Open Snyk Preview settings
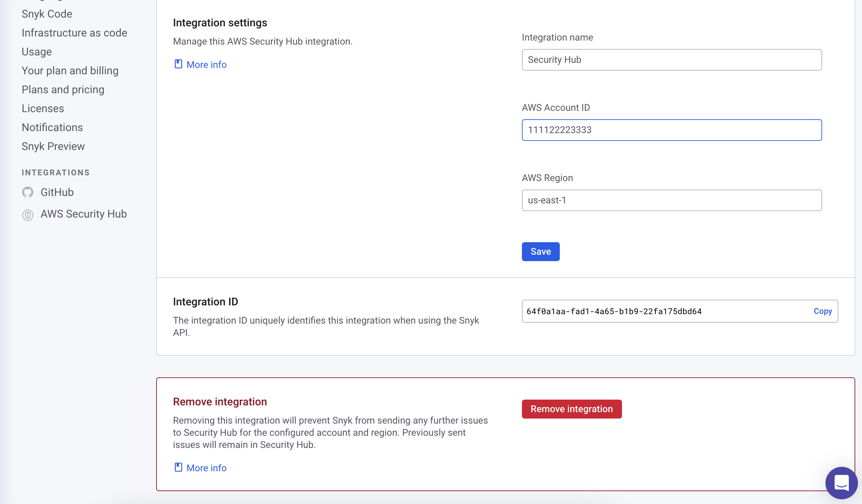Image resolution: width=862 pixels, height=504 pixels. (x=53, y=146)
